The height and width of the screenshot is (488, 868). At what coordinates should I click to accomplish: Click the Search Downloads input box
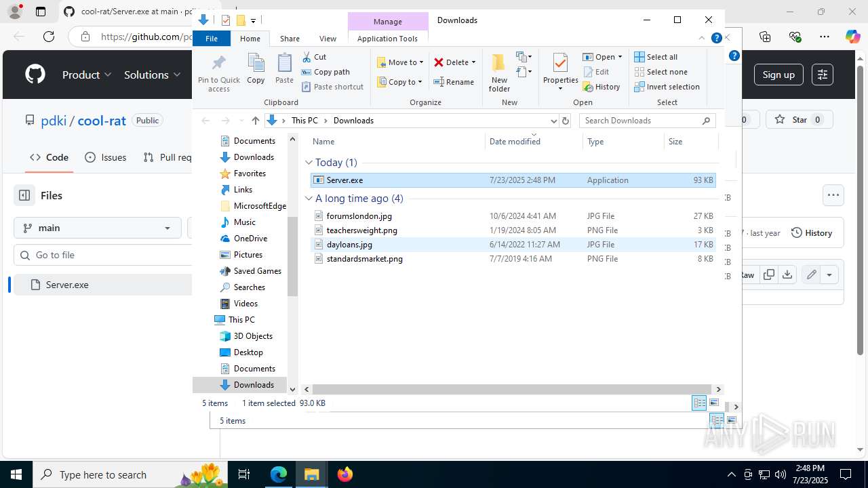[x=641, y=121]
